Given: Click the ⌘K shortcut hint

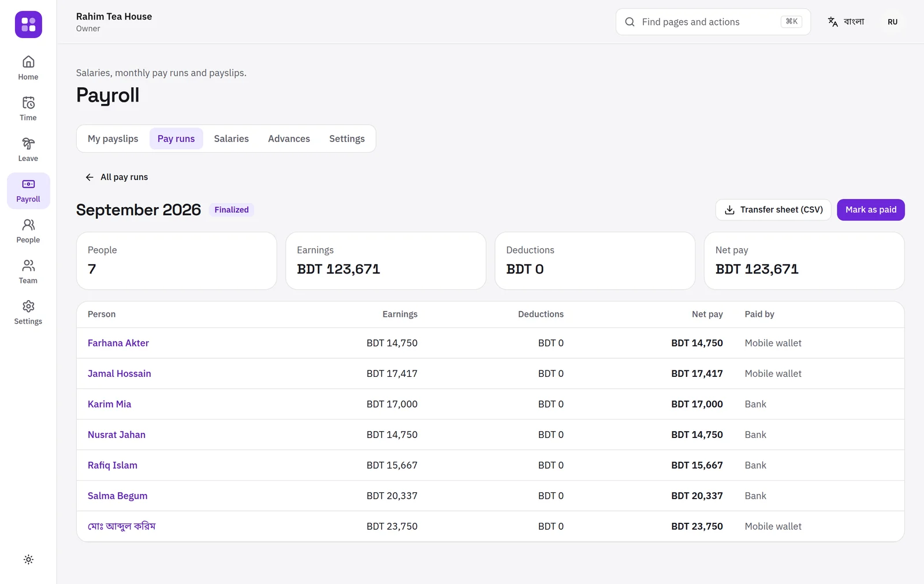Looking at the screenshot, I should tap(792, 21).
